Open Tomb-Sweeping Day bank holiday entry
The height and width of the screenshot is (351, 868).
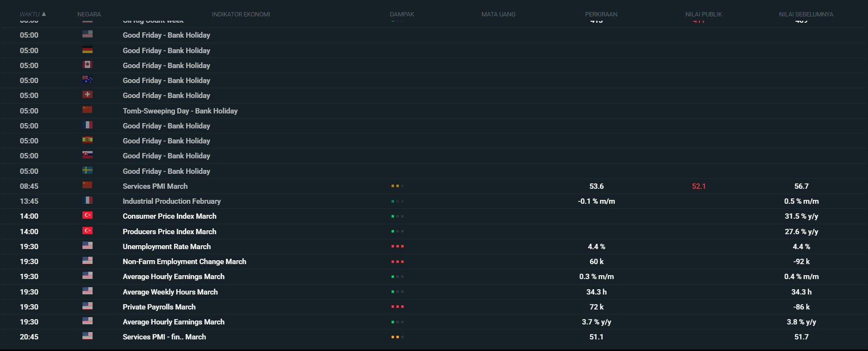[x=180, y=111]
